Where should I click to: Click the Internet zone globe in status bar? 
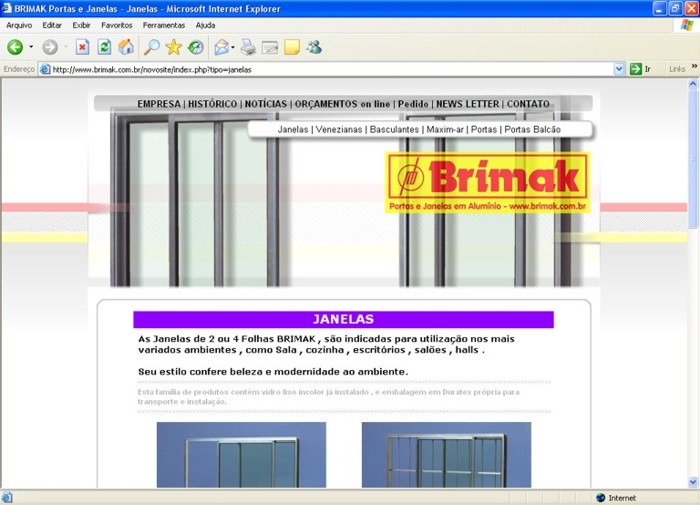pos(600,497)
